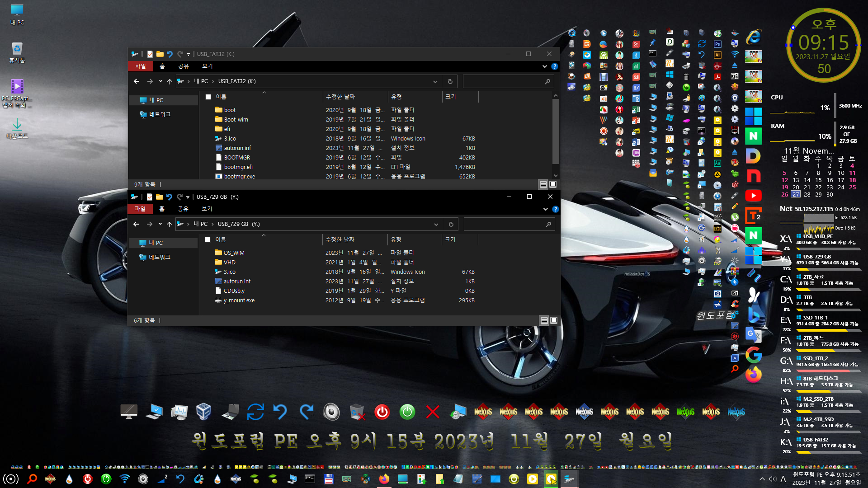This screenshot has width=868, height=488.
Task: Open the 파일 tab in USB_FAT32 window
Action: [141, 66]
